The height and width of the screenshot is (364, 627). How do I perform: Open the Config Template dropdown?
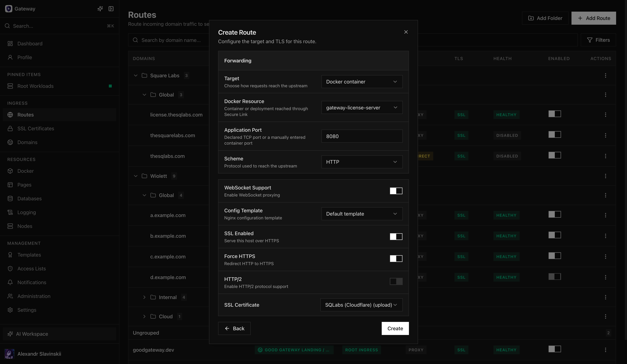[362, 214]
